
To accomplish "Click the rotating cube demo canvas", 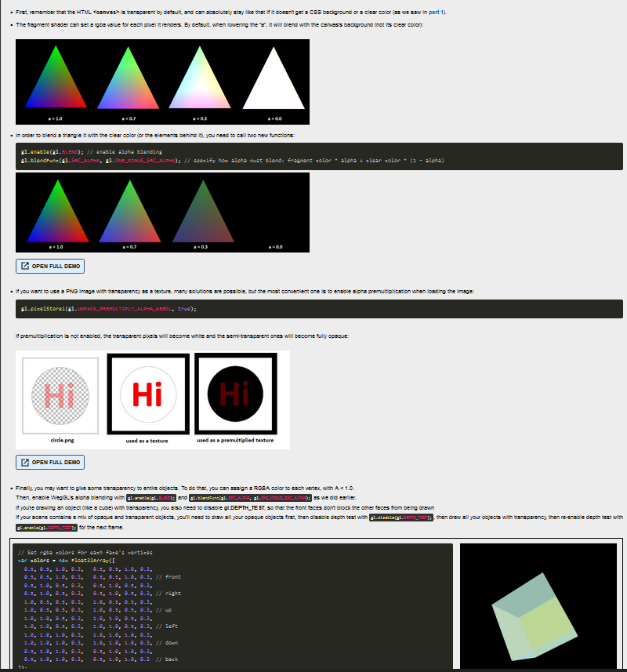I will tap(538, 604).
